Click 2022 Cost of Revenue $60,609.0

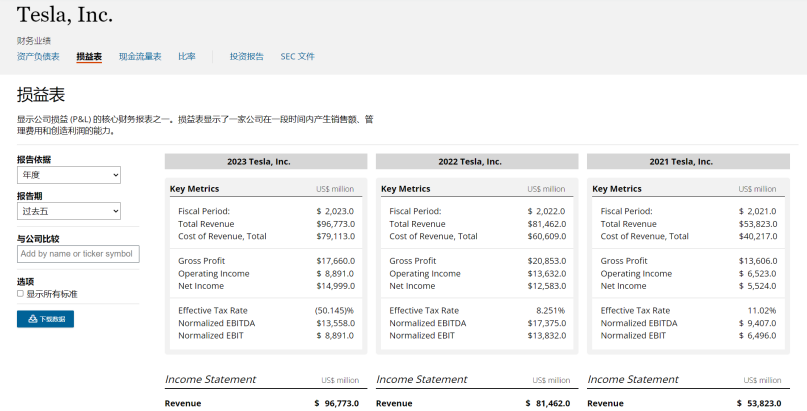[x=547, y=236]
